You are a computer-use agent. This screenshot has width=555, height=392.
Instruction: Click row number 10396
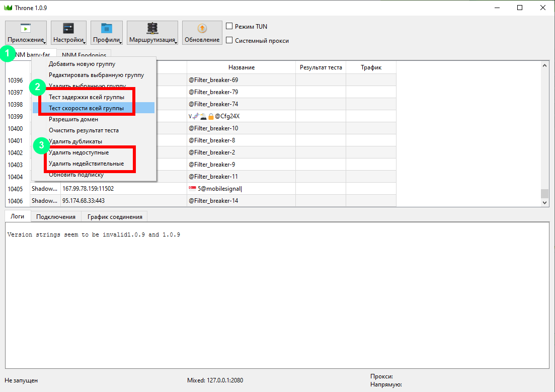click(x=15, y=81)
